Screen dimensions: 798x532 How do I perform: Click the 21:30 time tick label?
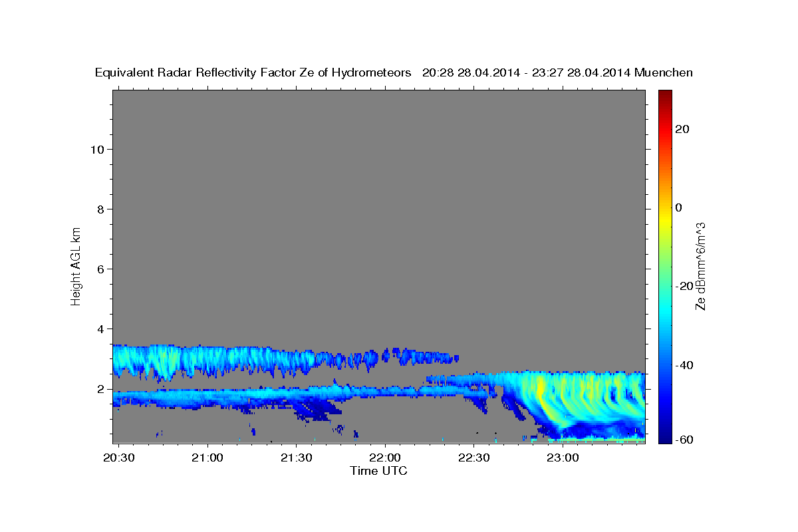(296, 458)
